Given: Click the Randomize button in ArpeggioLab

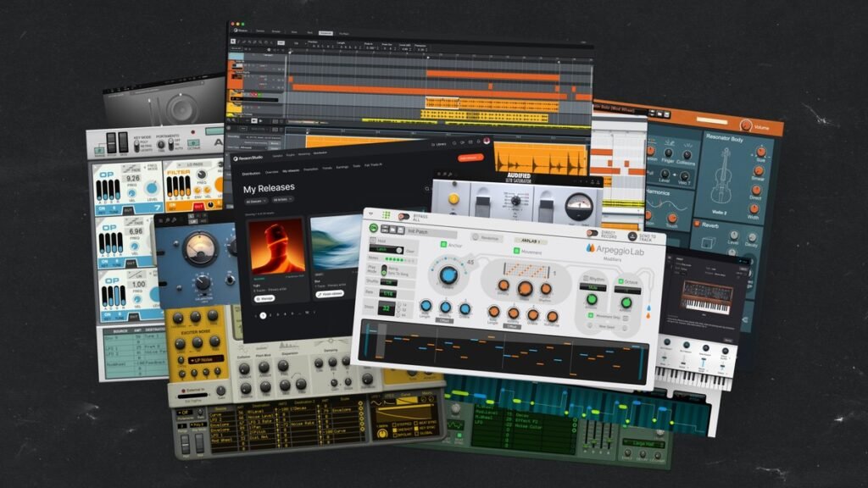Looking at the screenshot, I should point(486,237).
